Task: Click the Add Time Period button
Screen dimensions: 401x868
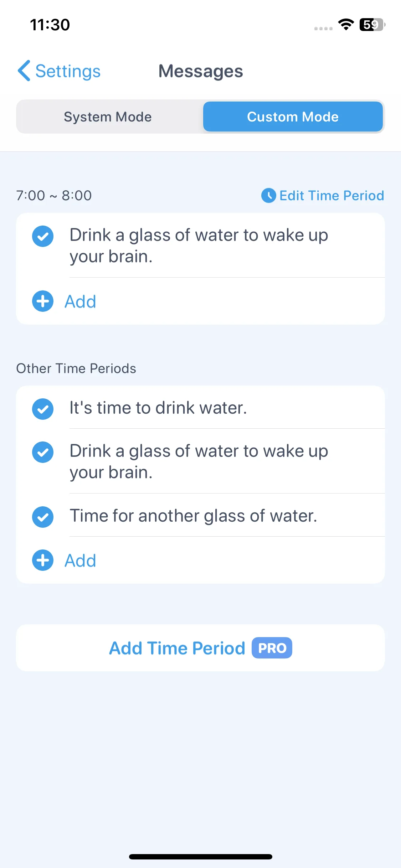Action: [200, 648]
